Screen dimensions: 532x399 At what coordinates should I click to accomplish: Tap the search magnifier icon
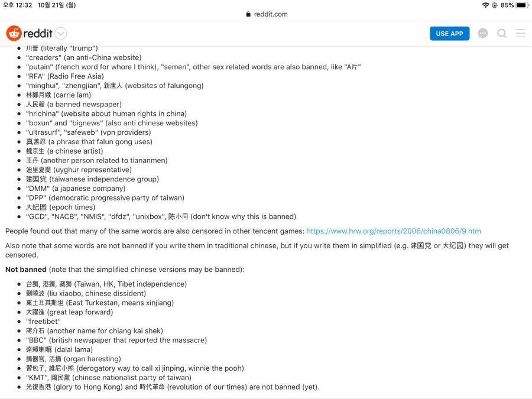point(502,34)
